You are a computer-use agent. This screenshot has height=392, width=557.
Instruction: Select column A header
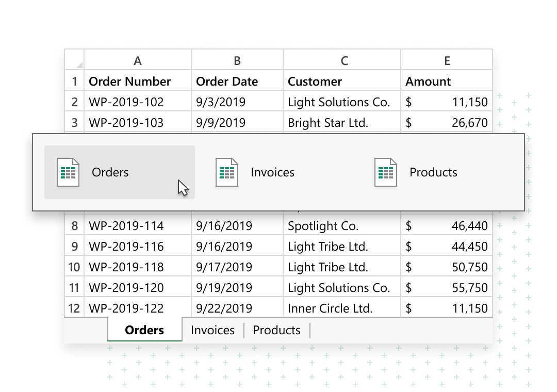coord(137,60)
